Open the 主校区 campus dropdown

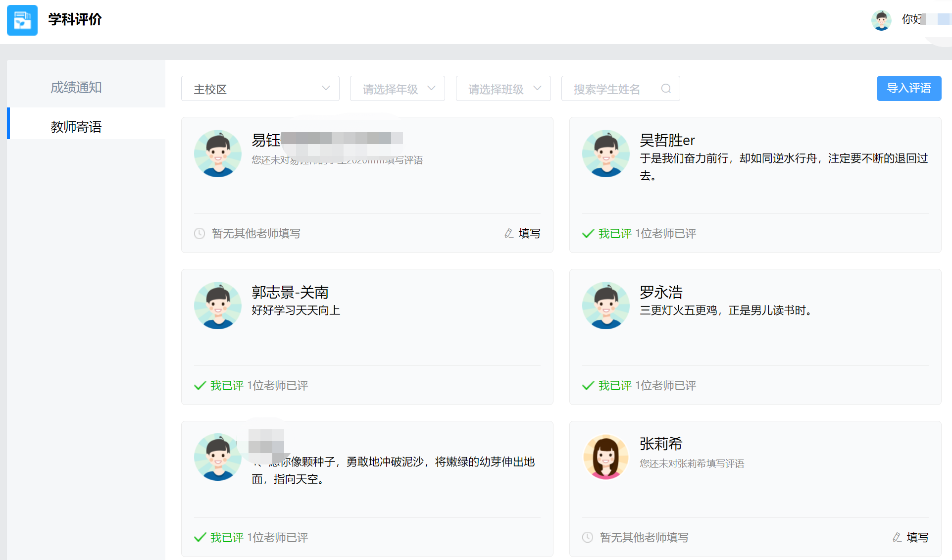[x=260, y=89]
